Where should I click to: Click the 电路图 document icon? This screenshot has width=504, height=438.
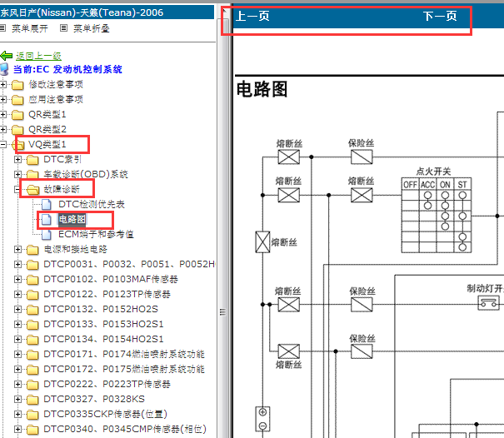coord(47,219)
